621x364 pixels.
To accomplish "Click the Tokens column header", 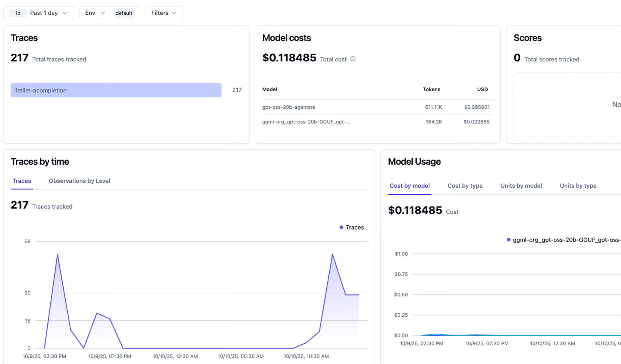I will pos(431,90).
